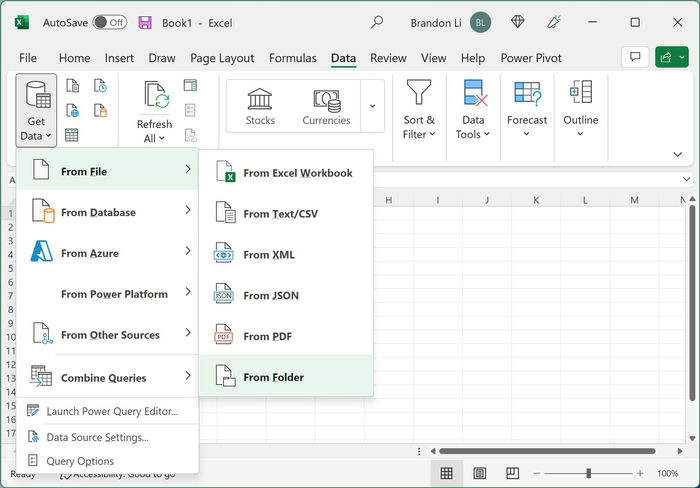Open the Forecast dropdown
The height and width of the screenshot is (488, 700).
click(527, 110)
